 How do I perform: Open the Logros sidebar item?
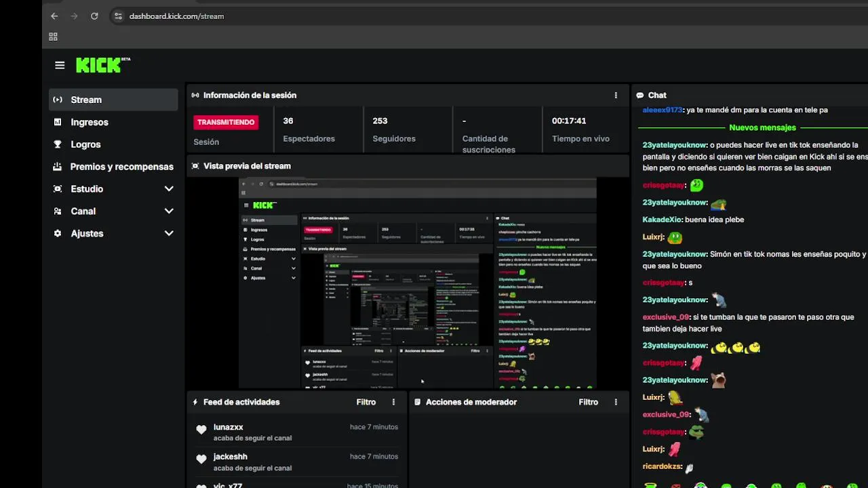tap(113, 144)
